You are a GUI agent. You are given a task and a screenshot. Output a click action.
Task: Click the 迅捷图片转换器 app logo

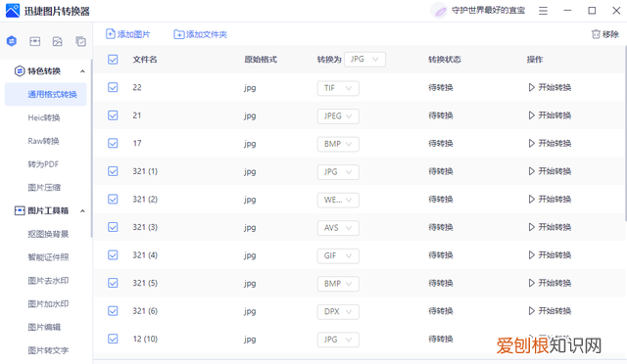pyautogui.click(x=13, y=11)
